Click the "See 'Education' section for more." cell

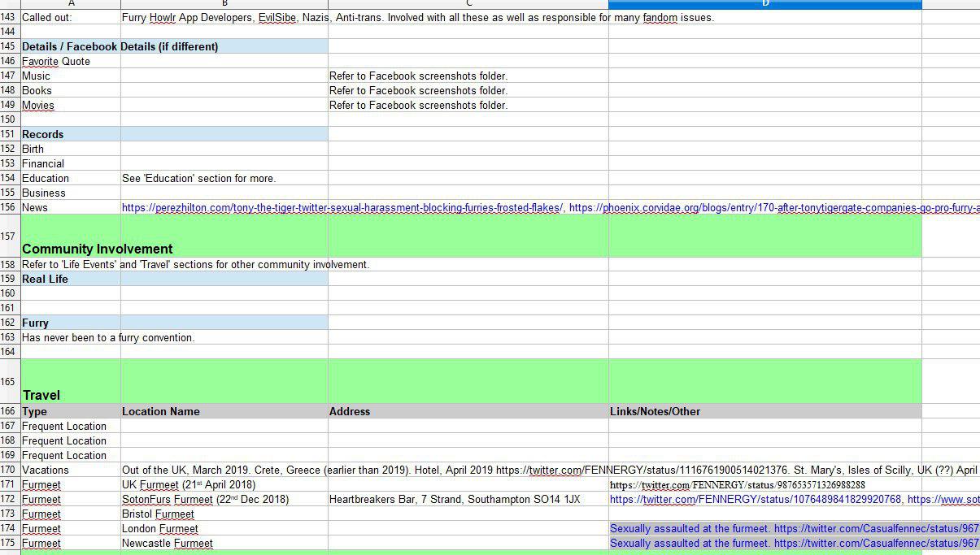(224, 178)
